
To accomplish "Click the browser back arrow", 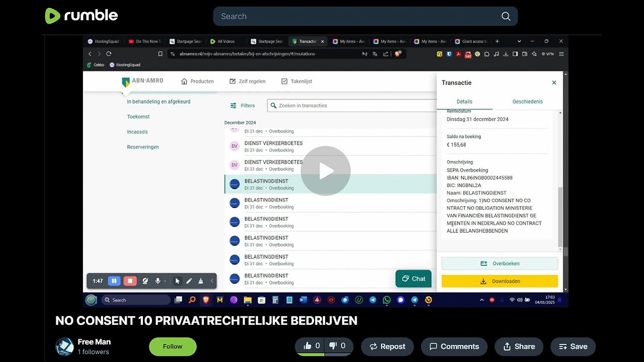I will (90, 54).
